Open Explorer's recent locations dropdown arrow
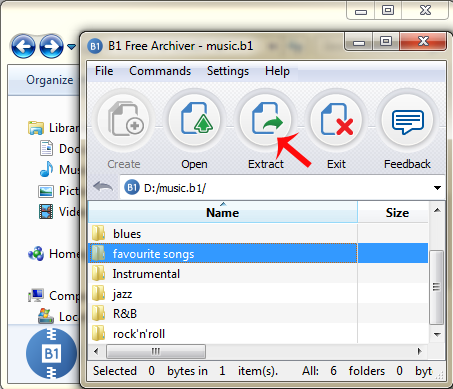 pos(71,46)
